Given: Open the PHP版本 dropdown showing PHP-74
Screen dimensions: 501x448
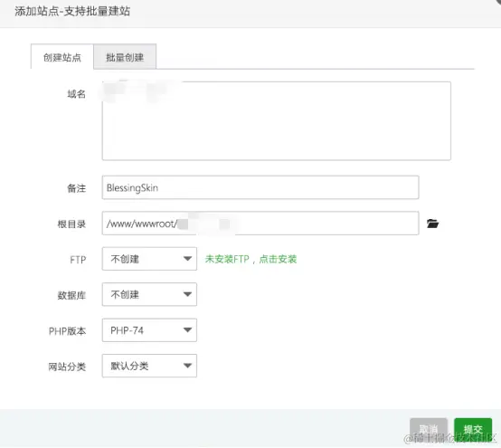Looking at the screenshot, I should point(149,330).
